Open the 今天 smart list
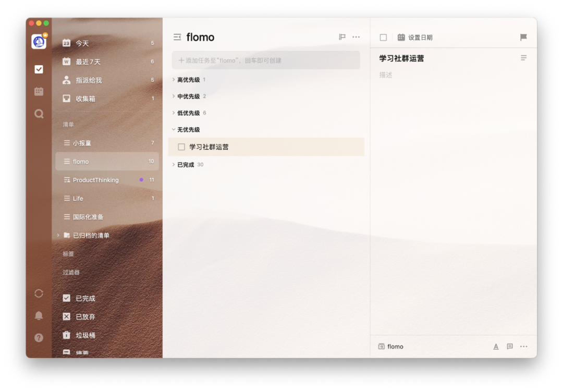 107,43
